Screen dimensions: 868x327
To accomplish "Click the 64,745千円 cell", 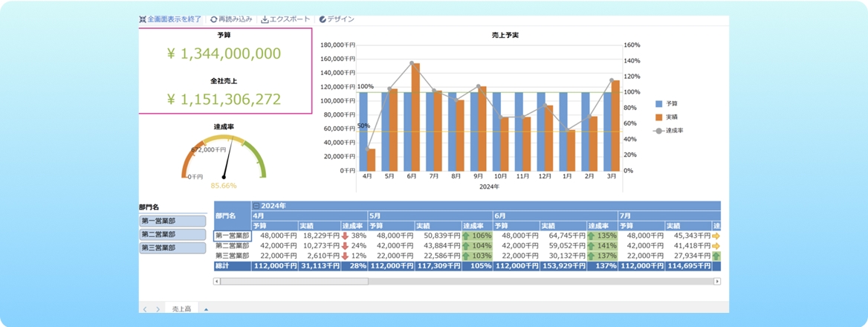I will tap(563, 236).
